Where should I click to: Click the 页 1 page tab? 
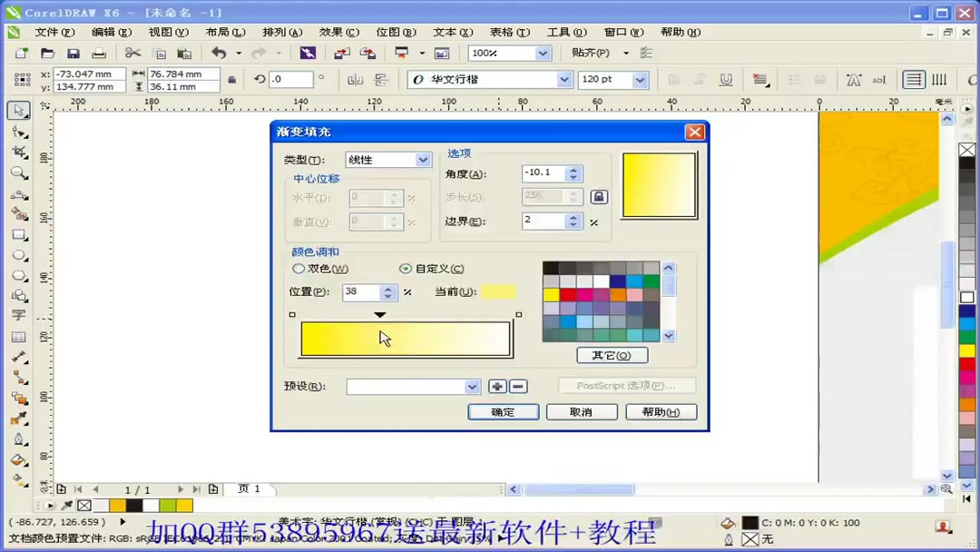click(x=249, y=488)
